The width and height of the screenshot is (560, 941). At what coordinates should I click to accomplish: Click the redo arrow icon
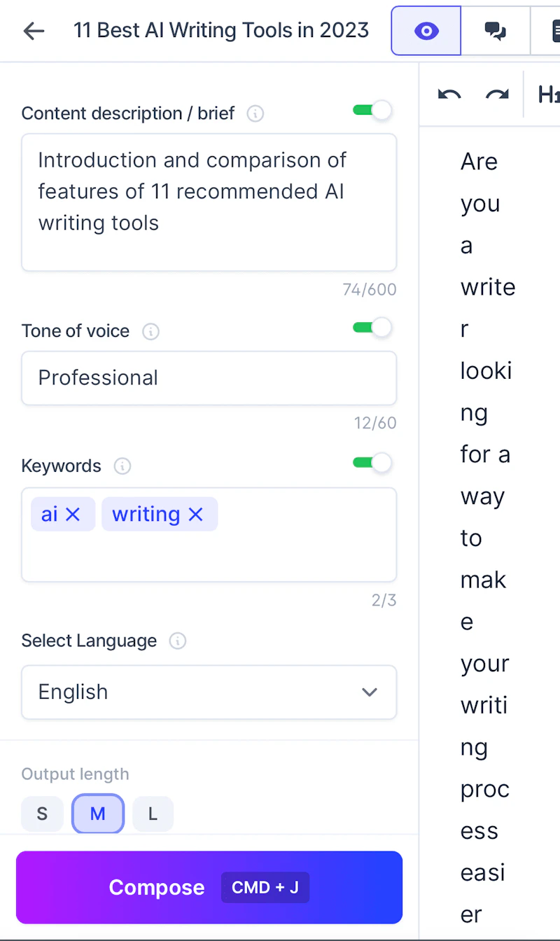(497, 95)
